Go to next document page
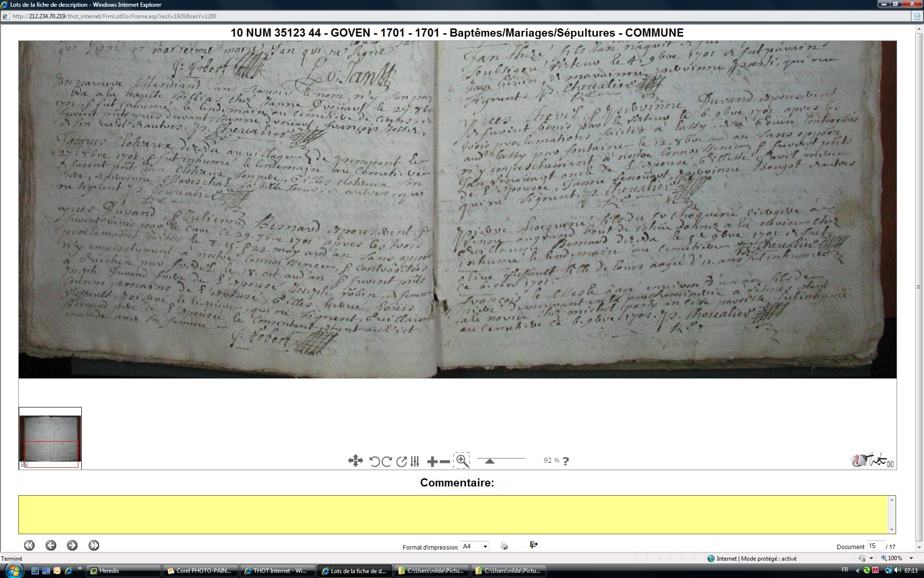Image resolution: width=924 pixels, height=578 pixels. click(72, 545)
